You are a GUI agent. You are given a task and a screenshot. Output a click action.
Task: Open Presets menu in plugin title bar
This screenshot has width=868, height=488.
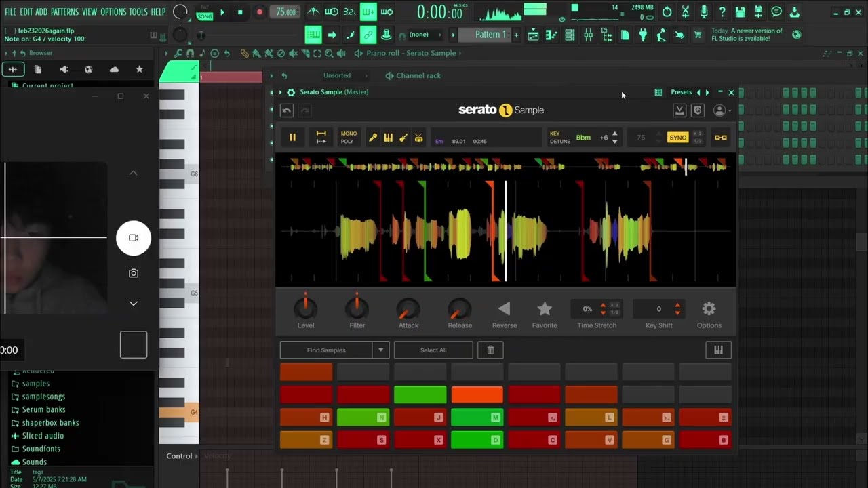681,92
